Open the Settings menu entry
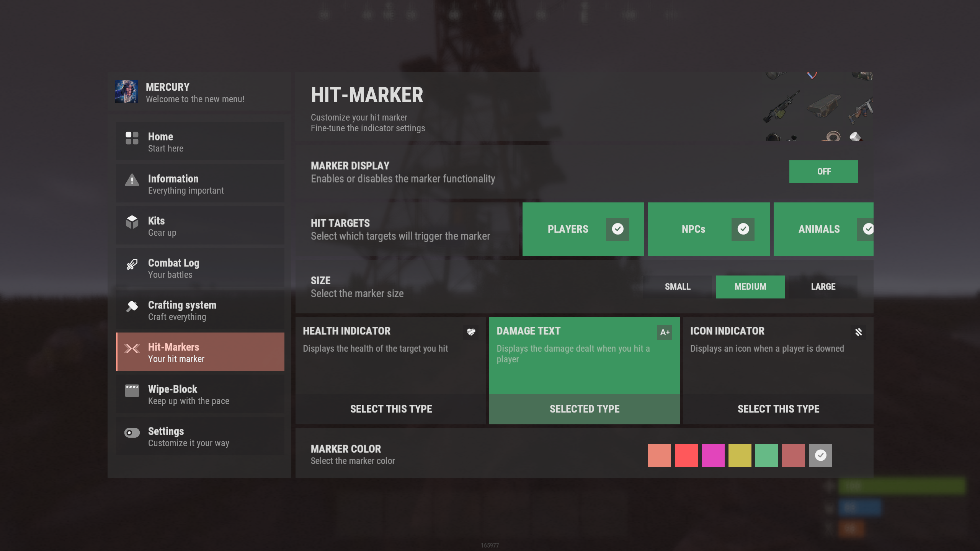980x551 pixels. click(x=200, y=436)
